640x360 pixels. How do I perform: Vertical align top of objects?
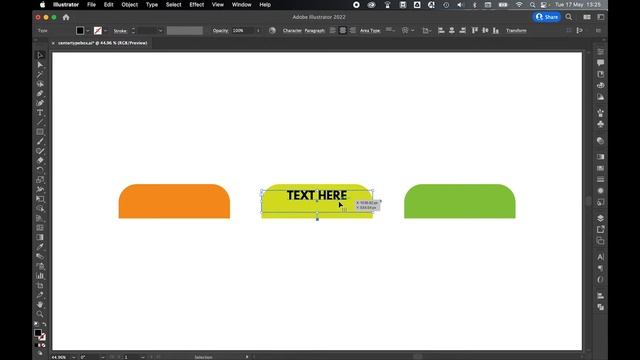[475, 31]
